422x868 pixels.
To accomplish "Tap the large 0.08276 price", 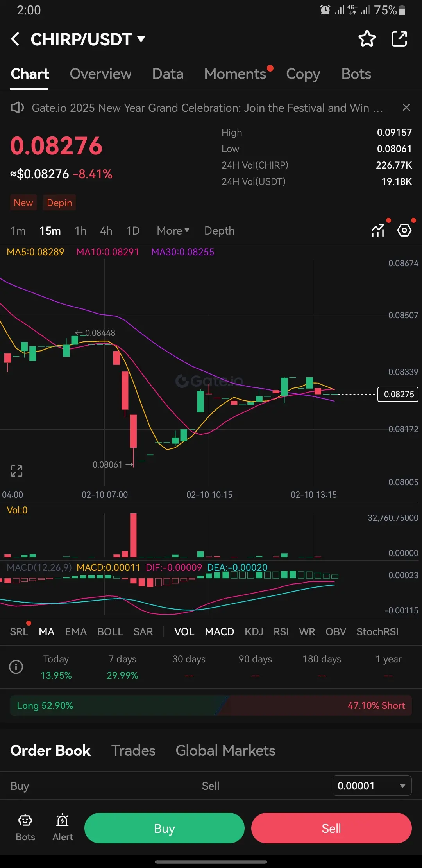I will click(x=56, y=145).
